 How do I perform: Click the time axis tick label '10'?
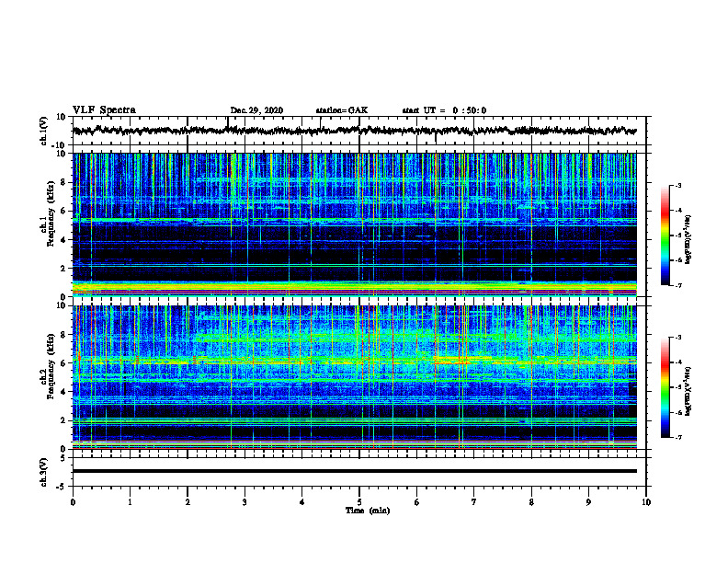click(x=646, y=502)
